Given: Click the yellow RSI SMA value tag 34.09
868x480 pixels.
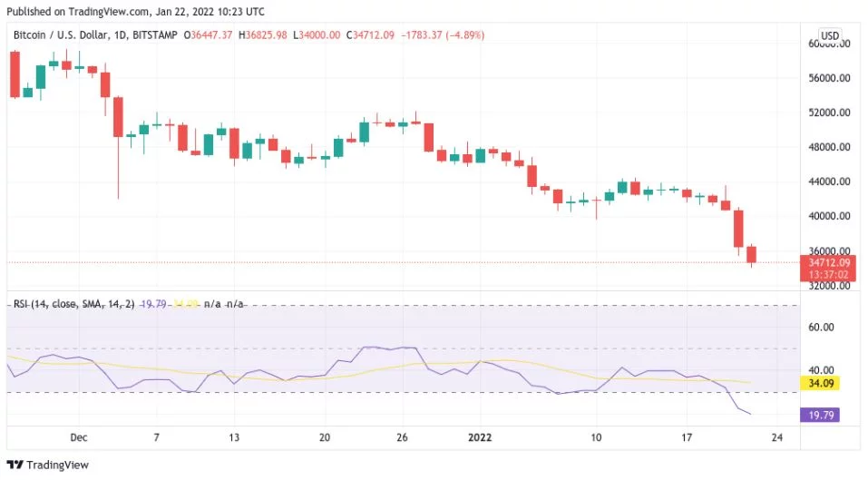Looking at the screenshot, I should click(x=821, y=383).
